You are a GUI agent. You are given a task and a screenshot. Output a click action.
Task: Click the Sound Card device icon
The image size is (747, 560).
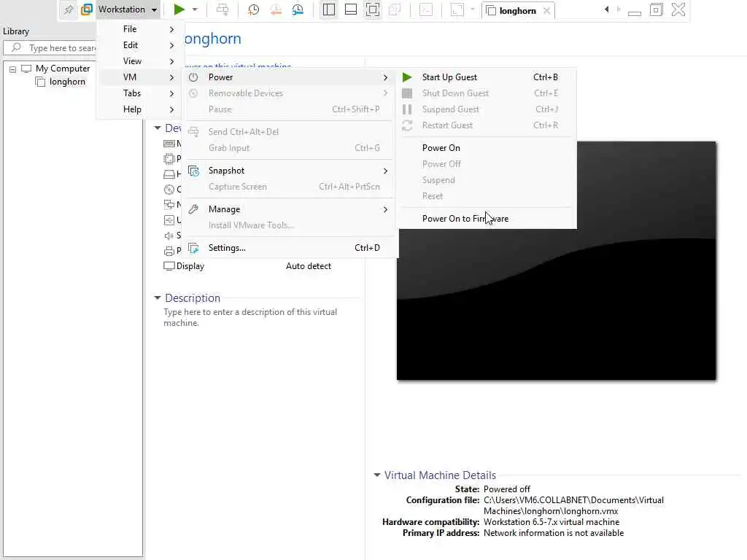click(169, 236)
